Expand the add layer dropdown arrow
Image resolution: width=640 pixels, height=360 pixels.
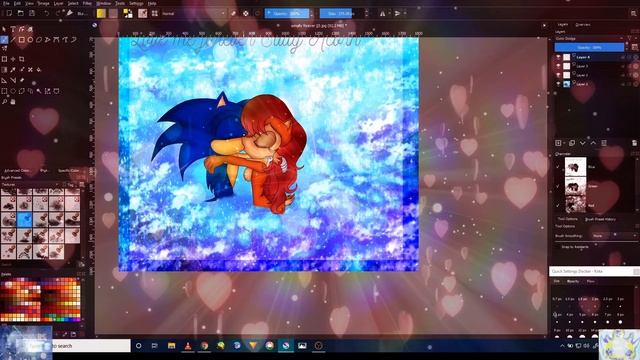(x=564, y=143)
